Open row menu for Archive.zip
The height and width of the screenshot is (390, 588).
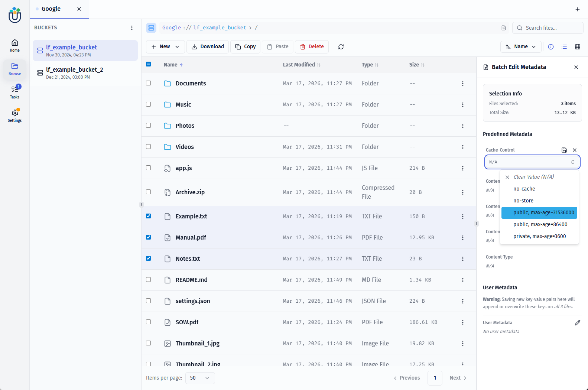pos(463,192)
